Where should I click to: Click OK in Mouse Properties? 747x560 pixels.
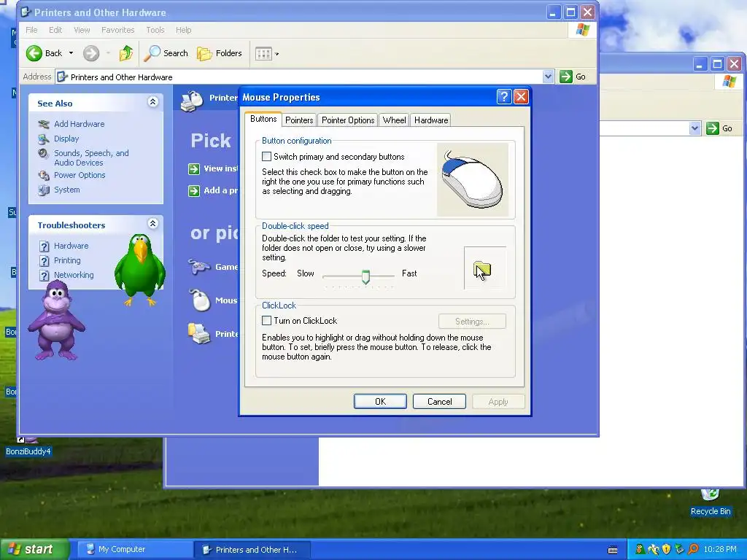(380, 402)
